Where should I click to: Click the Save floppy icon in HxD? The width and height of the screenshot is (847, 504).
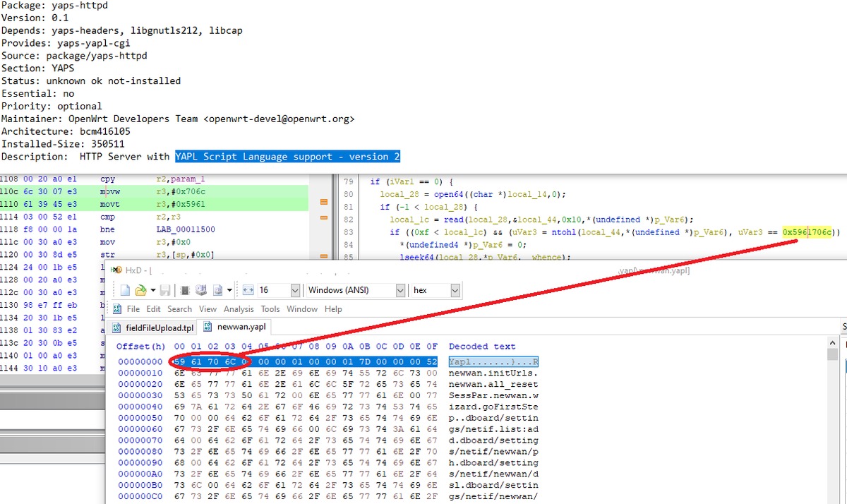[x=165, y=290]
